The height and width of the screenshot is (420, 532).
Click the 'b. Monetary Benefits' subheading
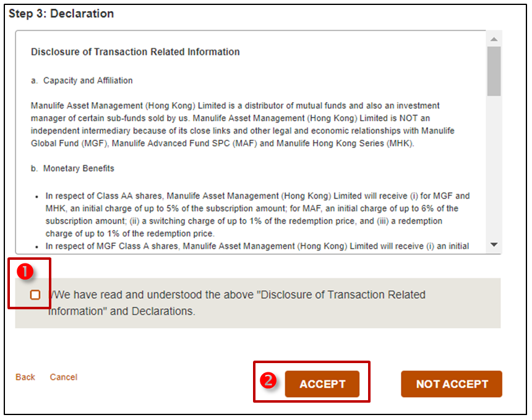click(72, 168)
